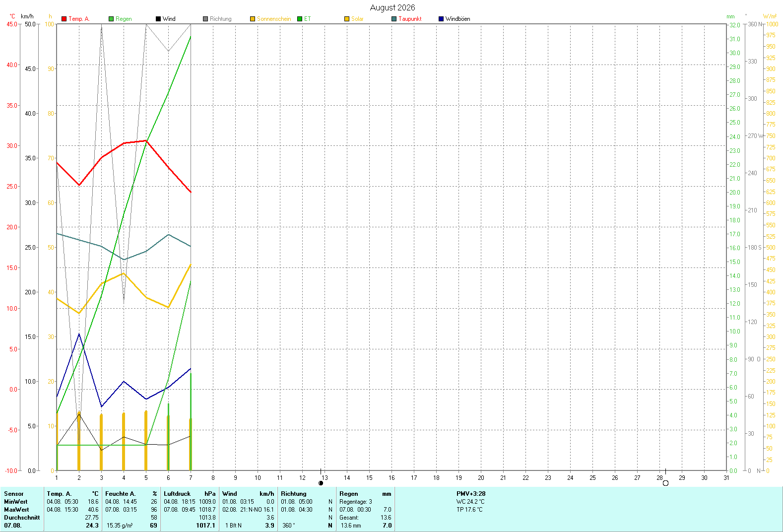Click the average temperature value 27.75
Screen dimensions: 783x532
click(92, 518)
